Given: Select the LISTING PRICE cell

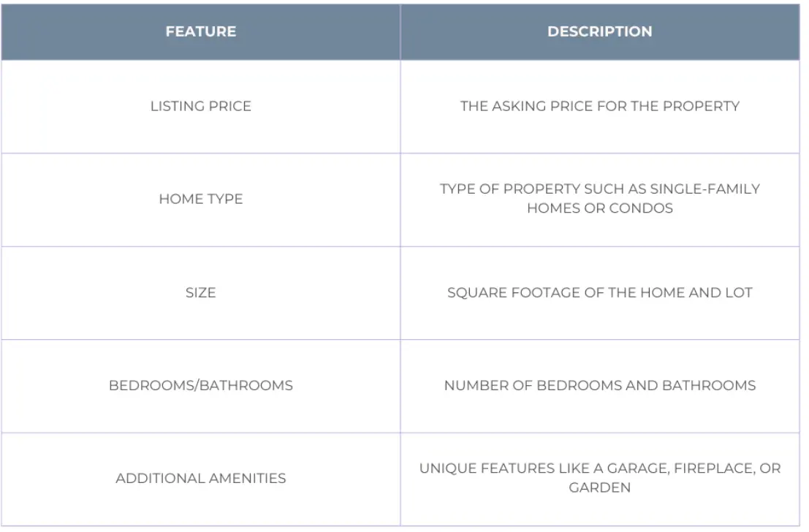Looking at the screenshot, I should coord(200,107).
